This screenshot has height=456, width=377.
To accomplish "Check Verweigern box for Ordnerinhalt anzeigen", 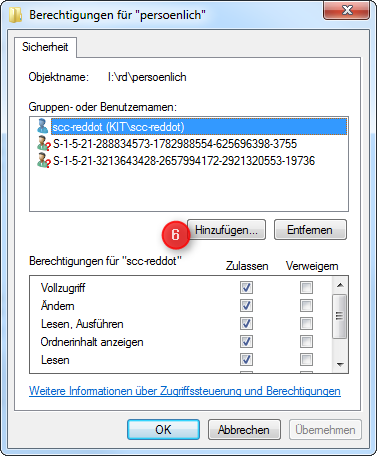I will pos(306,341).
